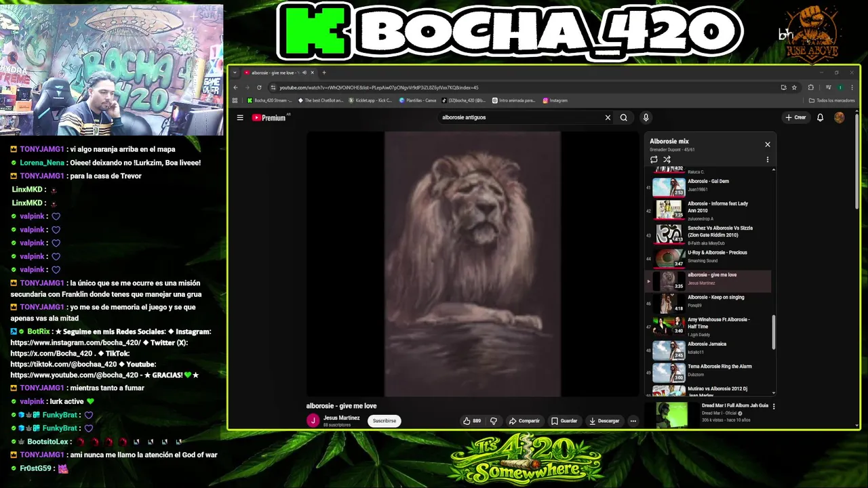The image size is (868, 488).
Task: Like the video with thumbs up
Action: (472, 421)
